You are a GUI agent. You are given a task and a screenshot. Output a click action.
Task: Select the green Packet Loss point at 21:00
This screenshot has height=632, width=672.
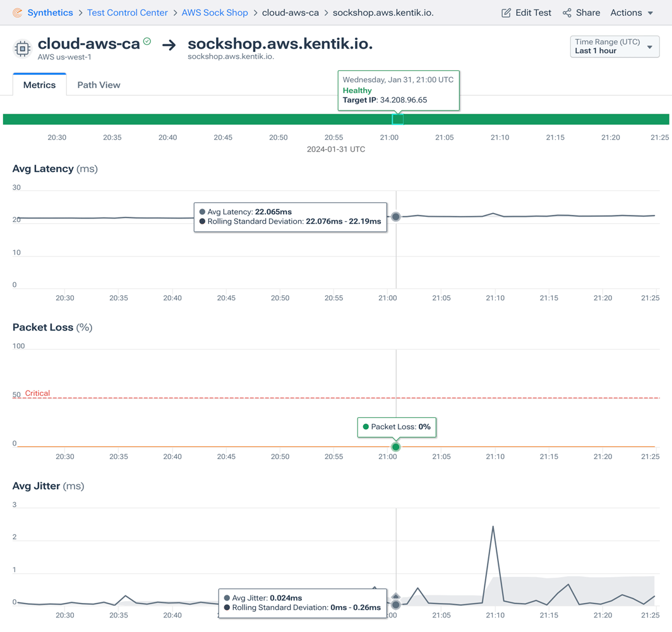coord(396,447)
